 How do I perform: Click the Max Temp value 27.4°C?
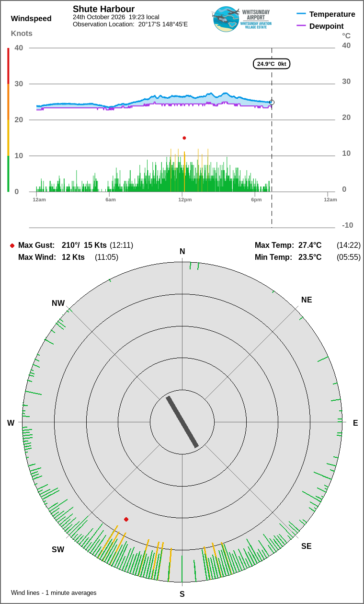pos(310,245)
